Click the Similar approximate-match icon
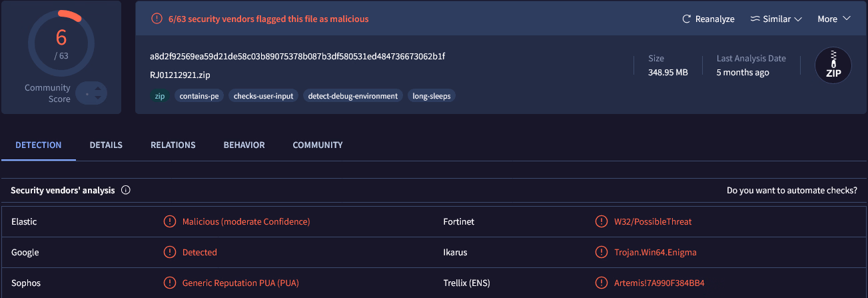This screenshot has width=868, height=298. 755,19
